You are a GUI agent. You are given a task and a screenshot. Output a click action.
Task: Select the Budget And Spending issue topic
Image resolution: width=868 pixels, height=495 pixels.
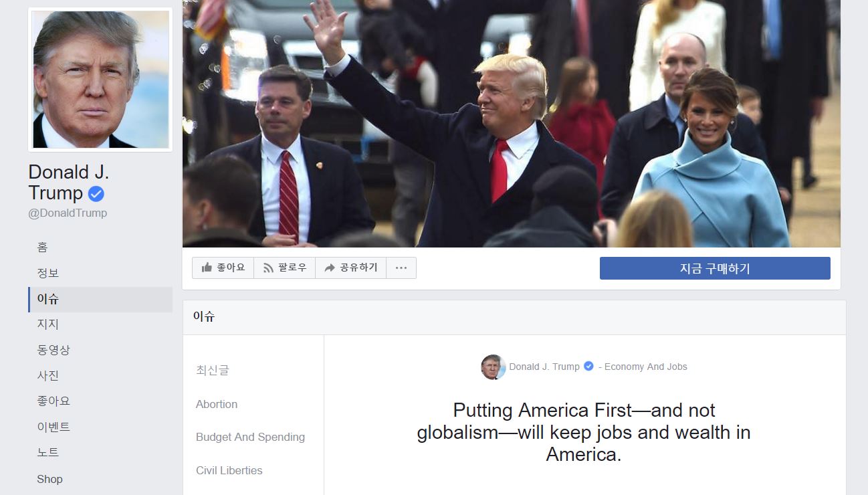click(250, 437)
